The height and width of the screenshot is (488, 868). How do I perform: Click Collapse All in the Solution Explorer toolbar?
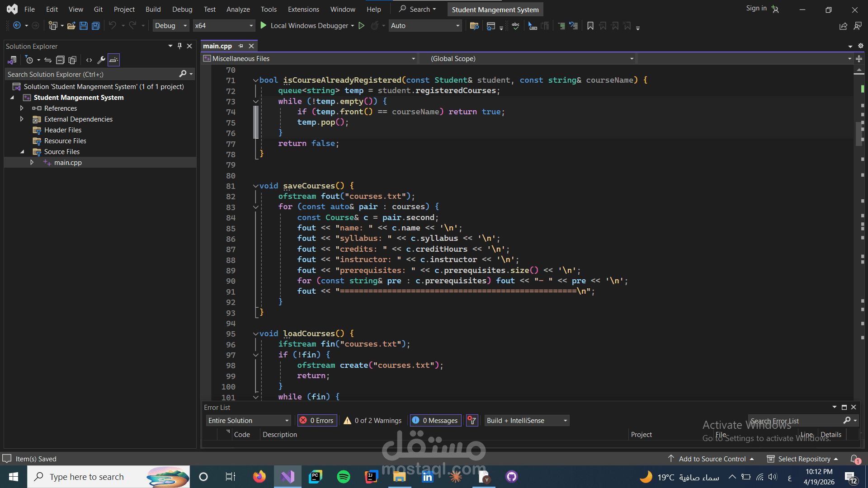click(x=60, y=60)
